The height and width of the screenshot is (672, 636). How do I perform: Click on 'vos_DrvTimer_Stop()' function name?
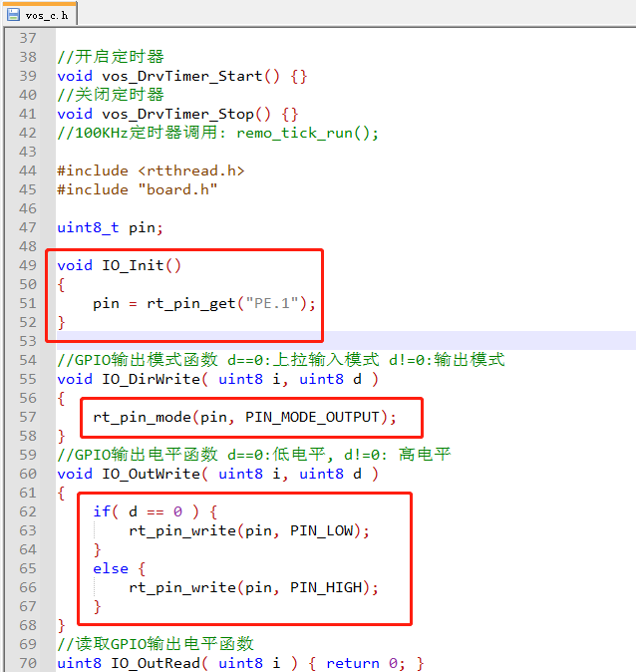coord(186,114)
